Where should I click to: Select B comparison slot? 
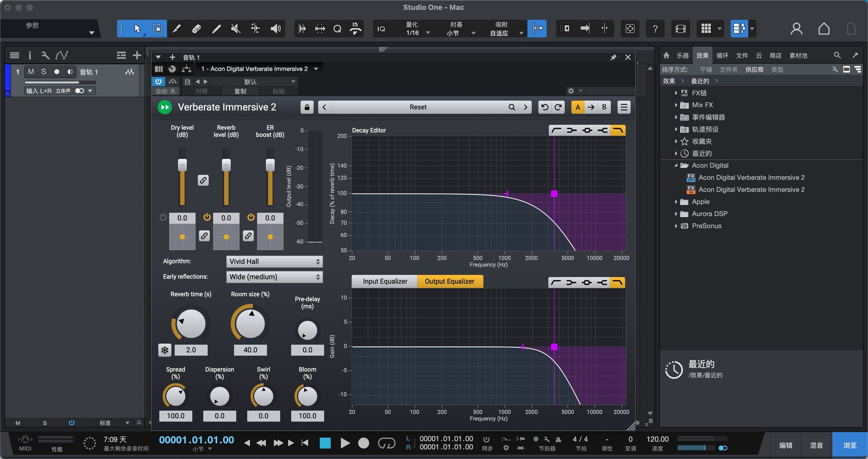[604, 107]
